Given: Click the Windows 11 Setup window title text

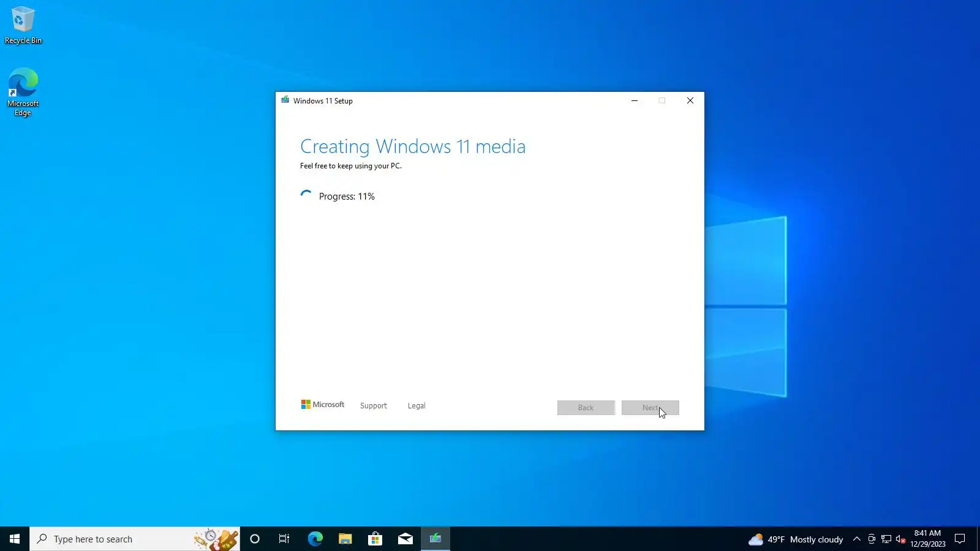Looking at the screenshot, I should coord(323,101).
